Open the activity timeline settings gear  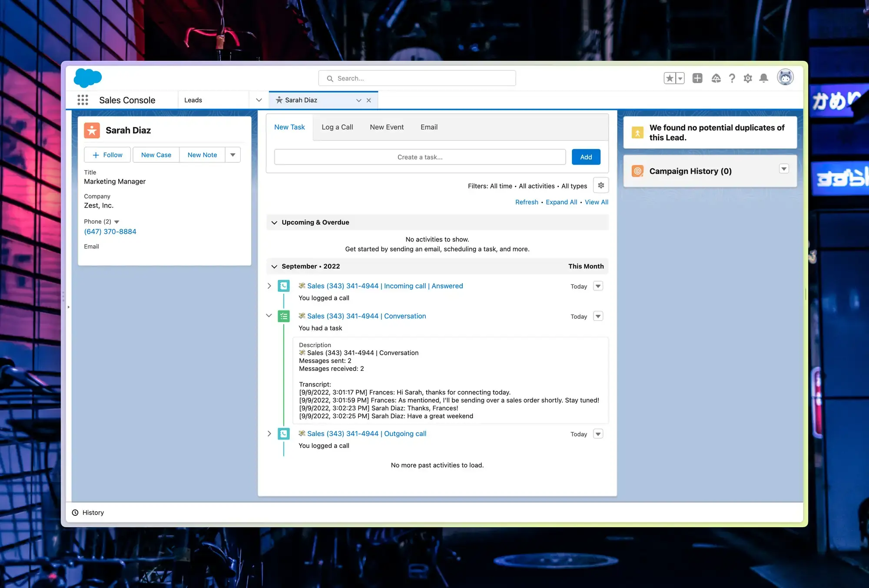point(601,185)
